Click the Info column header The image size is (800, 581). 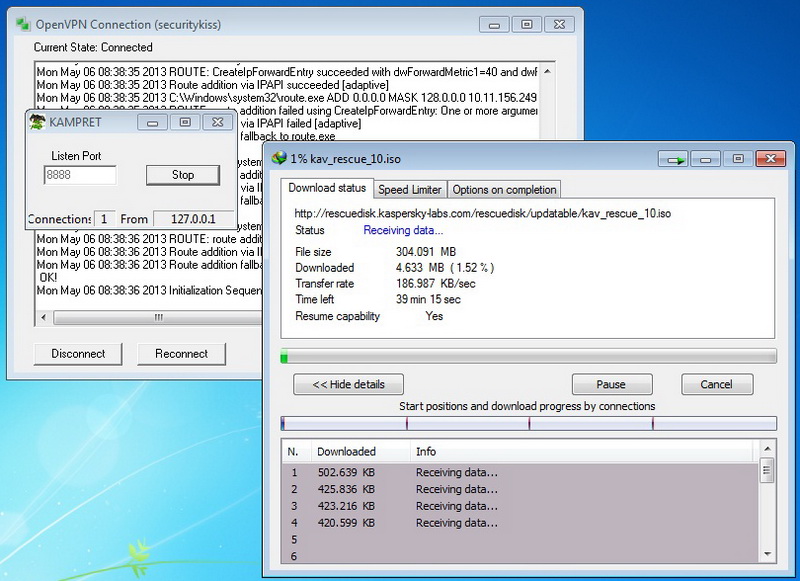click(x=582, y=451)
